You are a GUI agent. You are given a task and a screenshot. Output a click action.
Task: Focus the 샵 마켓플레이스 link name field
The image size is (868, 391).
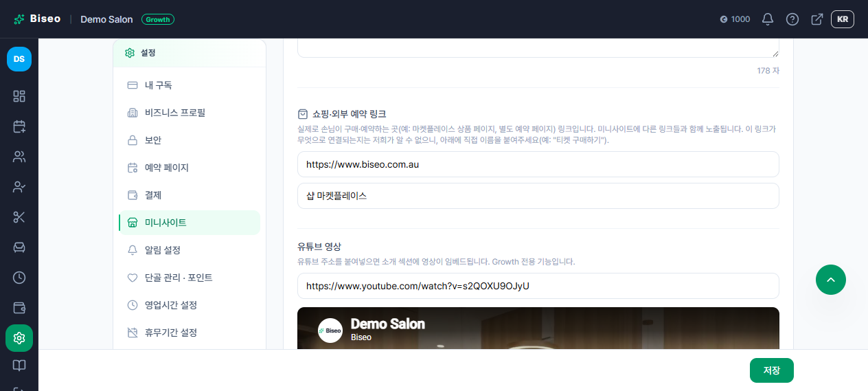[x=538, y=196]
